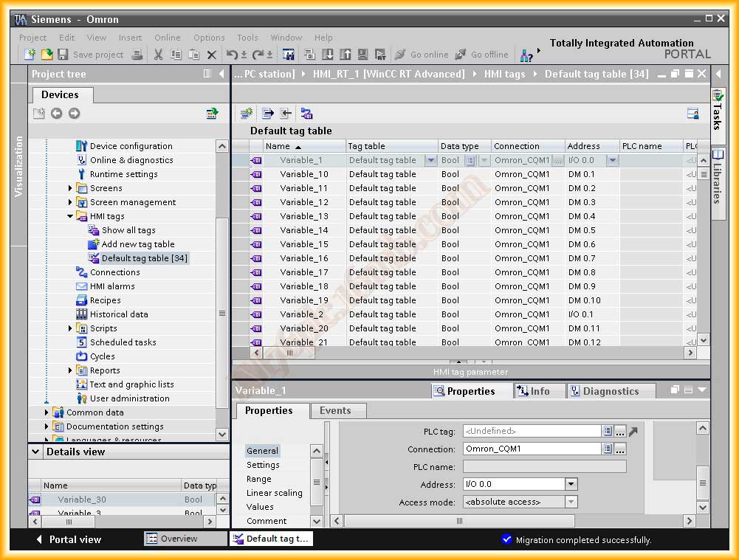Screen dimensions: 739x560
Task: Click the Open project icon
Action: (46, 55)
